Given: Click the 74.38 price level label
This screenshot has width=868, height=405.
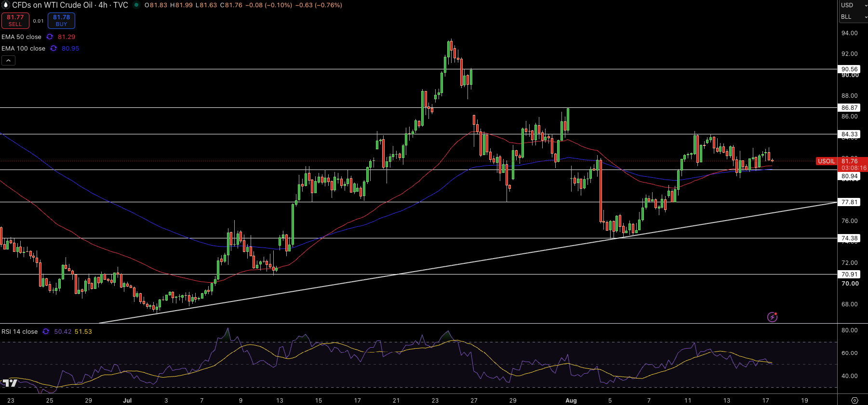Looking at the screenshot, I should [x=849, y=238].
